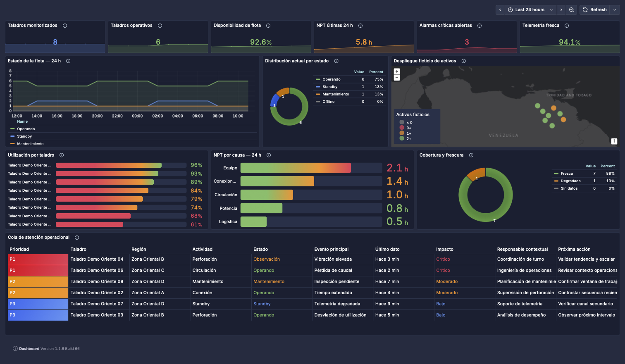
Task: Open the Last 24 hours time picker
Action: point(530,10)
